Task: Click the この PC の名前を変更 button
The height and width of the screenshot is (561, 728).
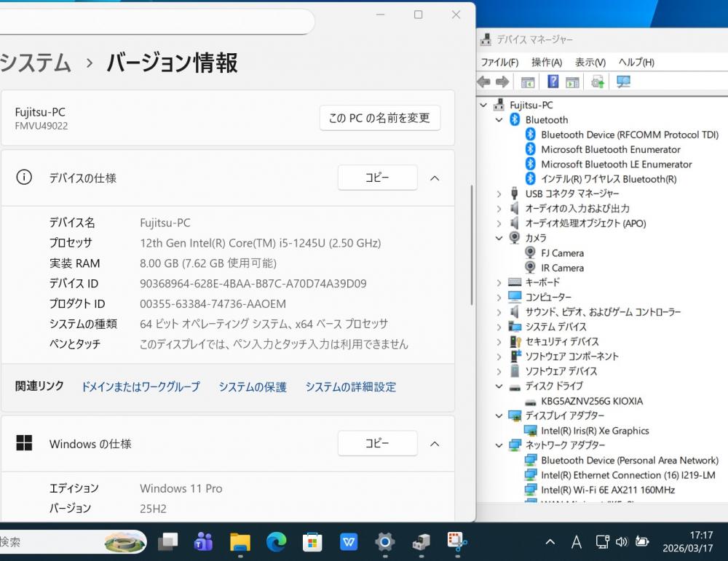Action: 379,118
